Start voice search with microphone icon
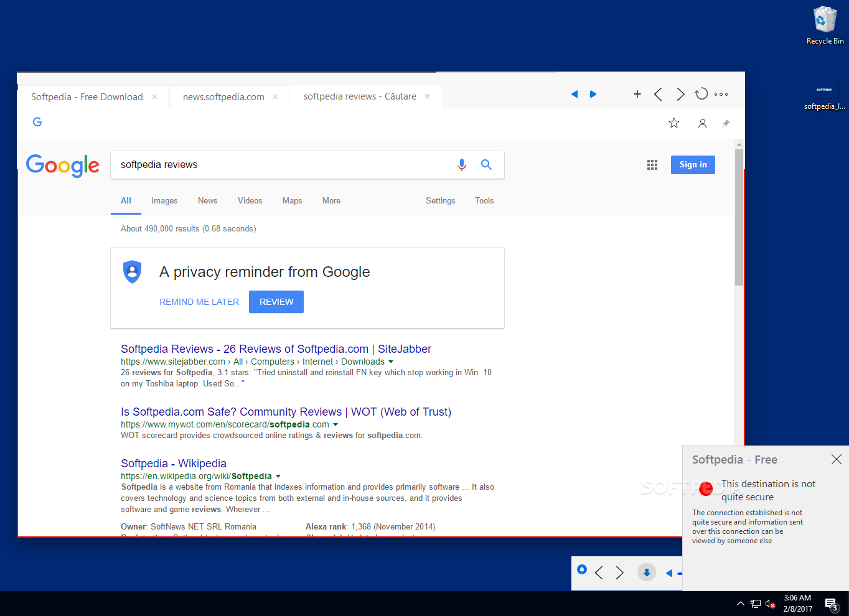Viewport: 849px width, 616px height. [x=462, y=164]
